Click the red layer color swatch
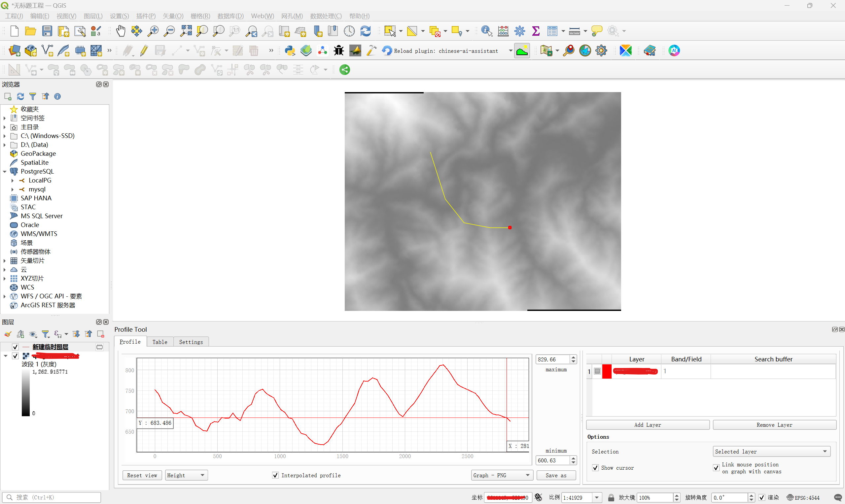Image resolution: width=845 pixels, height=504 pixels. [607, 371]
